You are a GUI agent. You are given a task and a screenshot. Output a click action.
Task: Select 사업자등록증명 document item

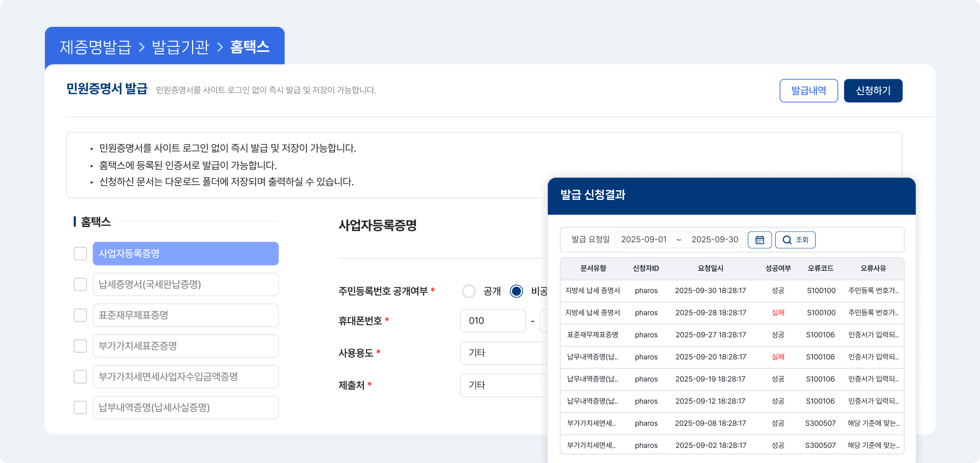186,253
